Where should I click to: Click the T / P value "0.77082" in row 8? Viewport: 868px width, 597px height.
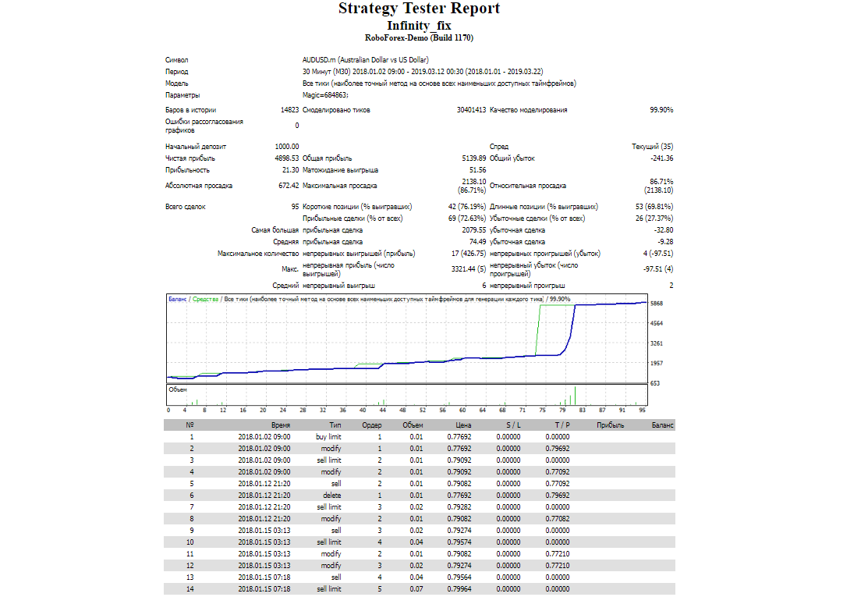558,519
